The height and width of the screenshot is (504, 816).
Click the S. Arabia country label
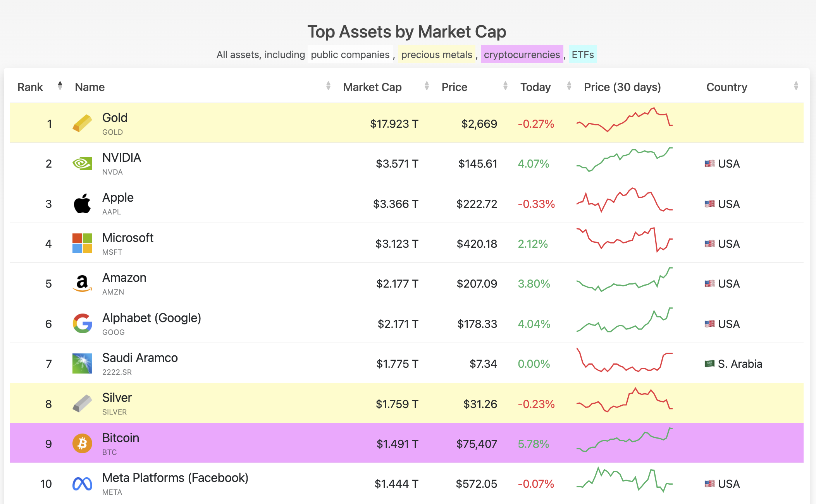tap(740, 364)
